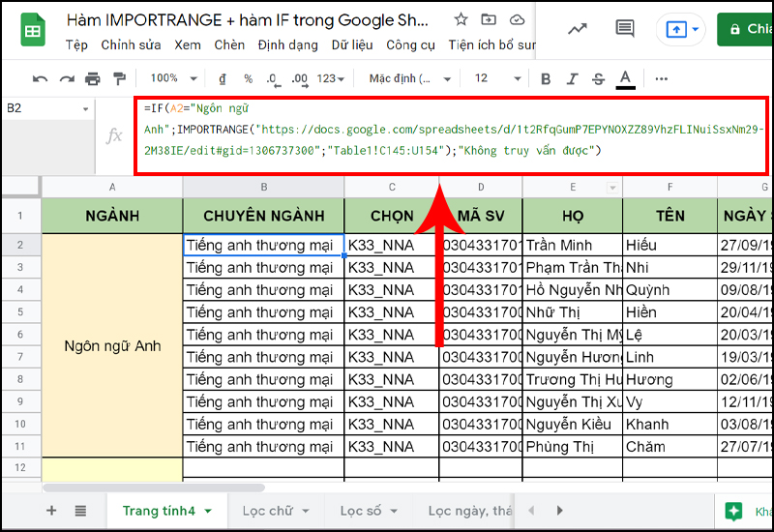Click the horizontal scrollbar
This screenshot has width=774, height=532.
(x=154, y=488)
